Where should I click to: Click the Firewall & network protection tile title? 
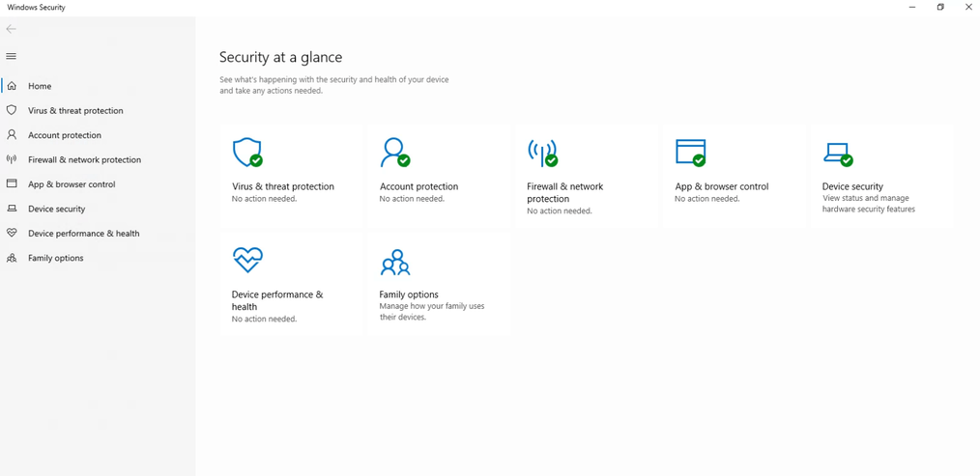pos(565,192)
